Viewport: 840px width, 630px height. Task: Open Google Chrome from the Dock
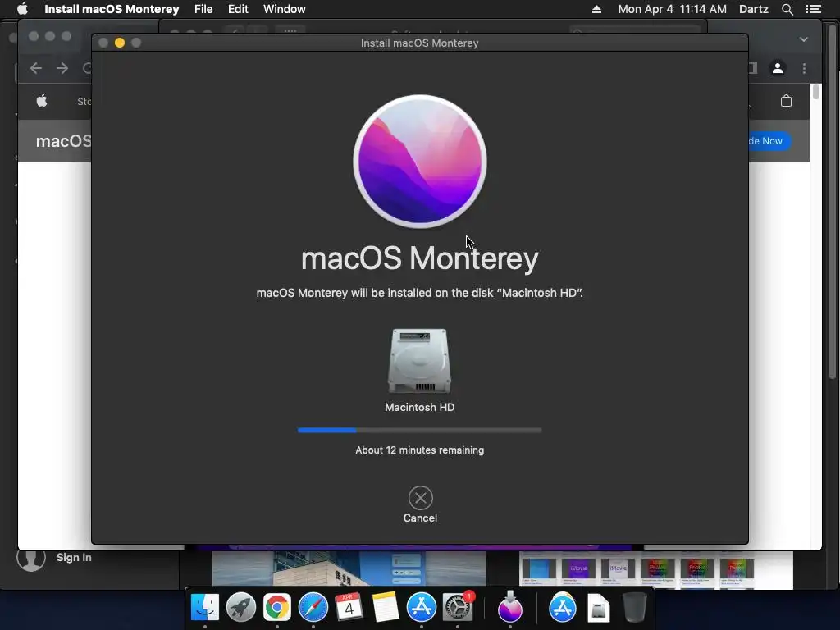277,608
